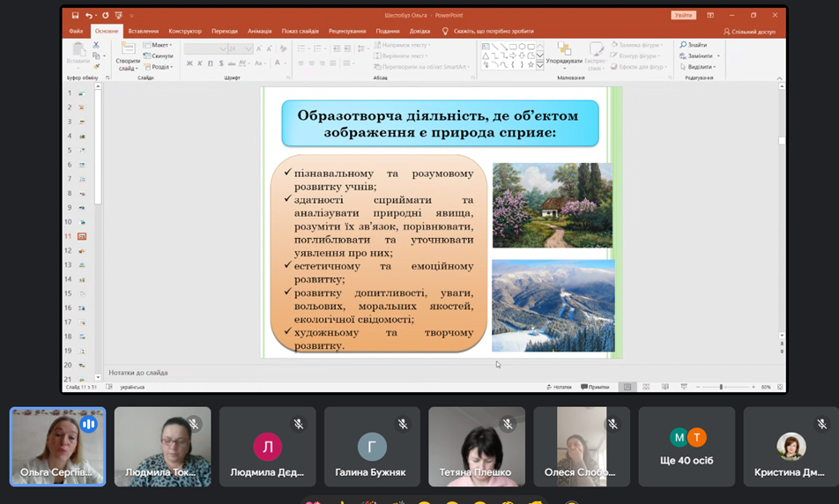The image size is (839, 504).
Task: Open the Упорядкувати arrange tool
Action: [564, 56]
